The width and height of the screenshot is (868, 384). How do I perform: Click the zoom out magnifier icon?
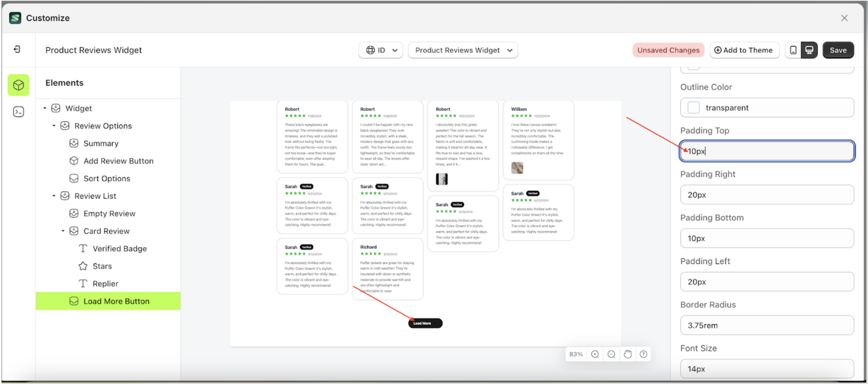(x=611, y=354)
